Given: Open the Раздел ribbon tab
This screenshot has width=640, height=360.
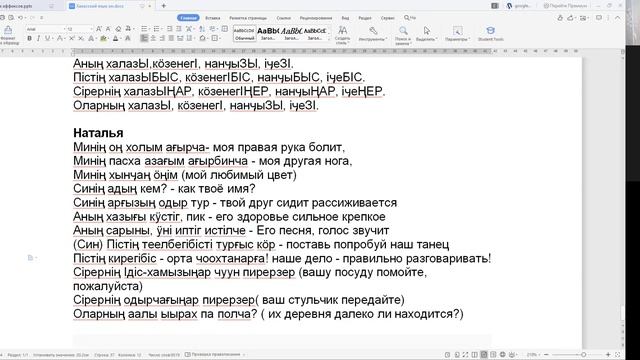Looking at the screenshot, I should pyautogui.click(x=365, y=18).
